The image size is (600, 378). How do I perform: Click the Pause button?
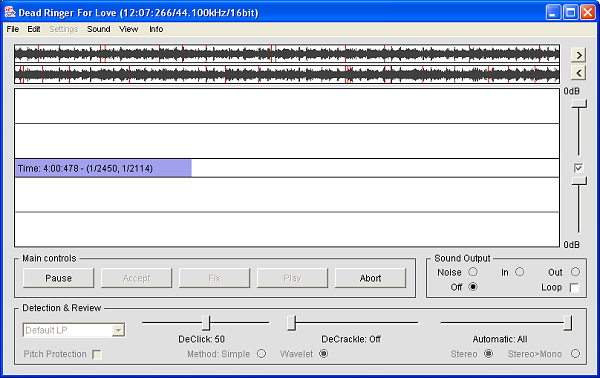pyautogui.click(x=59, y=278)
